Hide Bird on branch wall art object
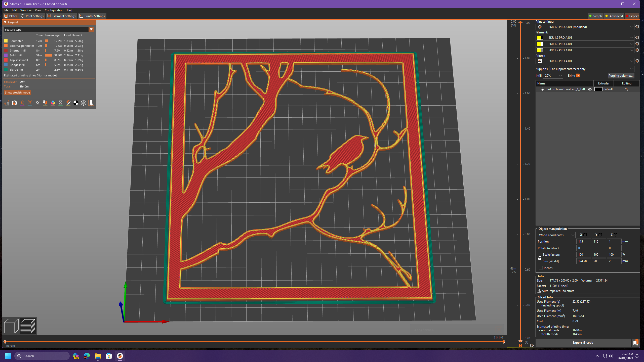Screen dimensions: 644x362 tap(590, 89)
